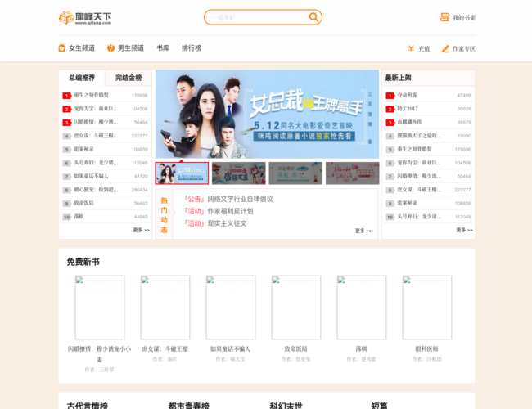Screen dimensions: 532x409
Task: Click the 男生频道 channel icon
Action: tap(110, 48)
